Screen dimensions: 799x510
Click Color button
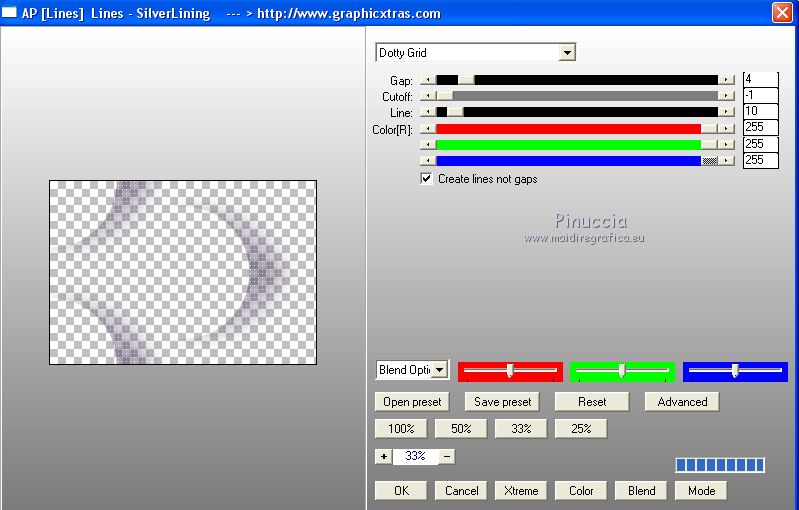(581, 491)
